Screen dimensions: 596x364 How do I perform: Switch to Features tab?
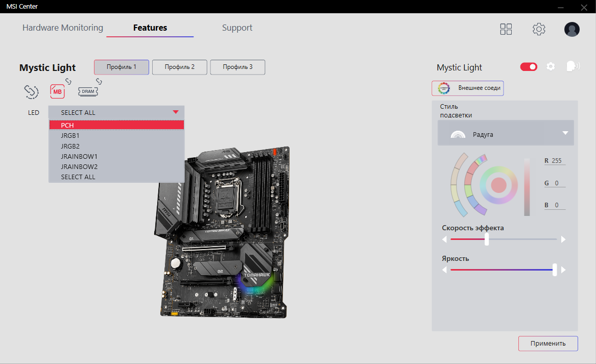coord(150,28)
